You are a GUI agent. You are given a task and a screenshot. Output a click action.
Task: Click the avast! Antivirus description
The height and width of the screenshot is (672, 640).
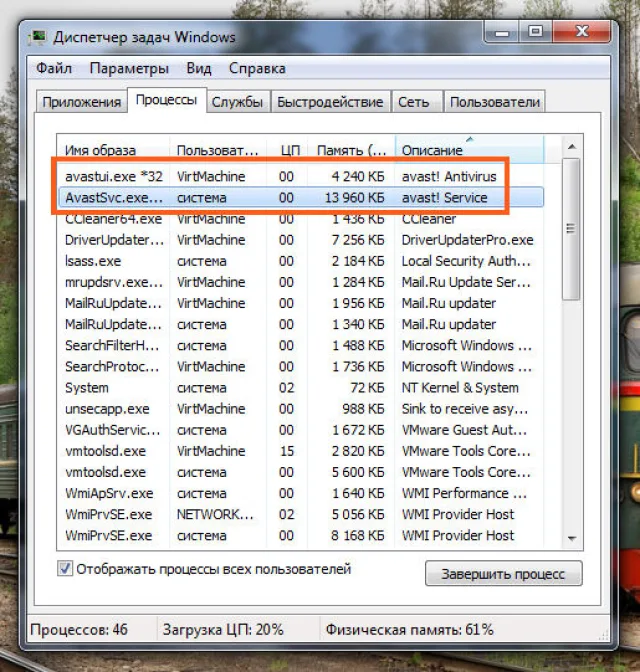pos(449,176)
